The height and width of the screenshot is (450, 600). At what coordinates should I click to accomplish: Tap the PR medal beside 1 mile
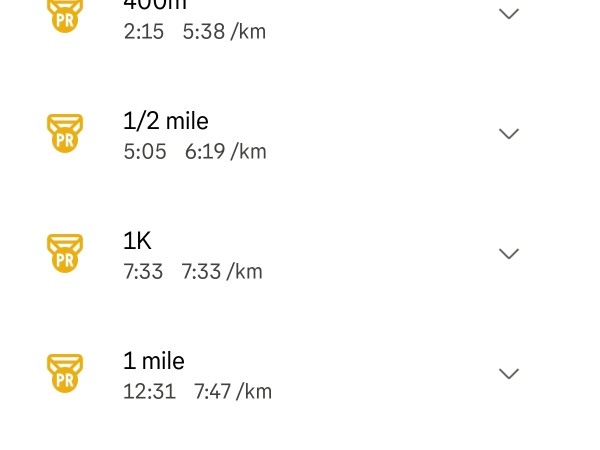65,373
